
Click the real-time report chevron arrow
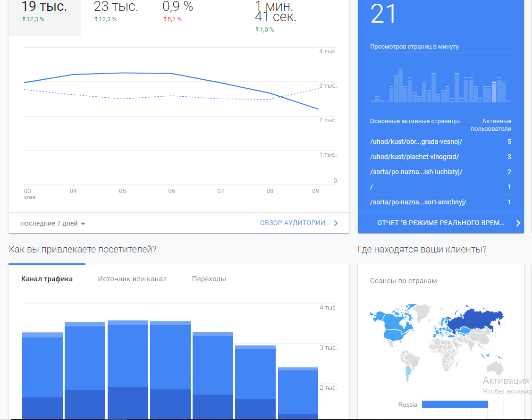(518, 223)
